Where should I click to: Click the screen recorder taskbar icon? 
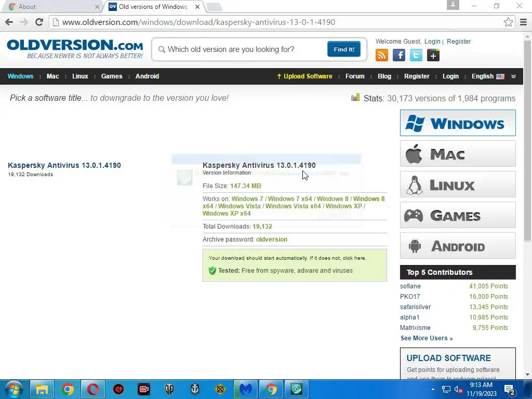pos(144,389)
